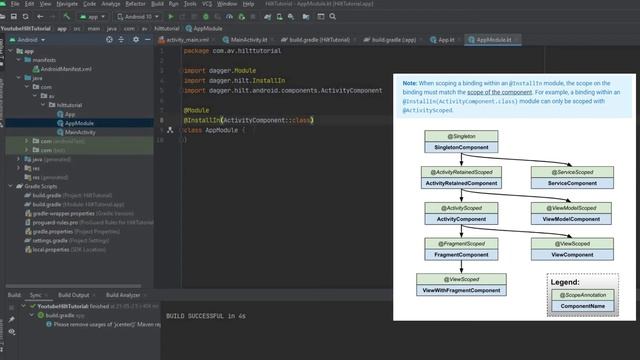The image size is (640, 360).
Task: Collapse the app module tree node
Action: point(11,51)
